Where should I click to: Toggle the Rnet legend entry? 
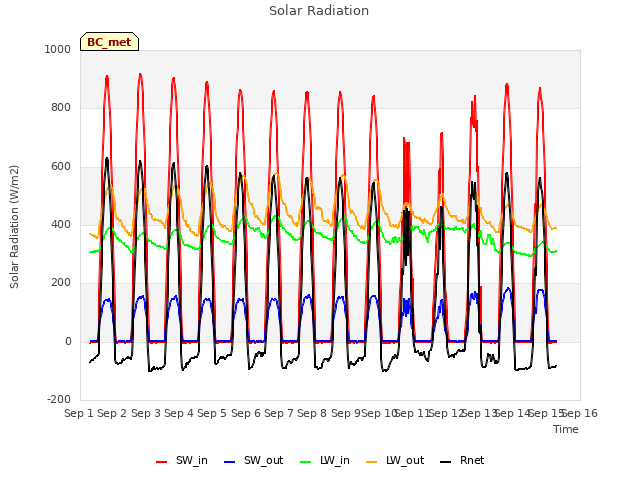[462, 460]
